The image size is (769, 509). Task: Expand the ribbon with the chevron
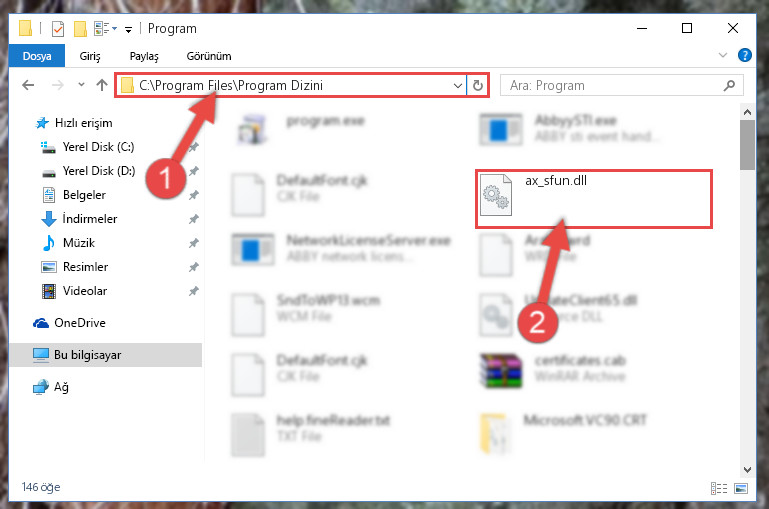tap(722, 55)
